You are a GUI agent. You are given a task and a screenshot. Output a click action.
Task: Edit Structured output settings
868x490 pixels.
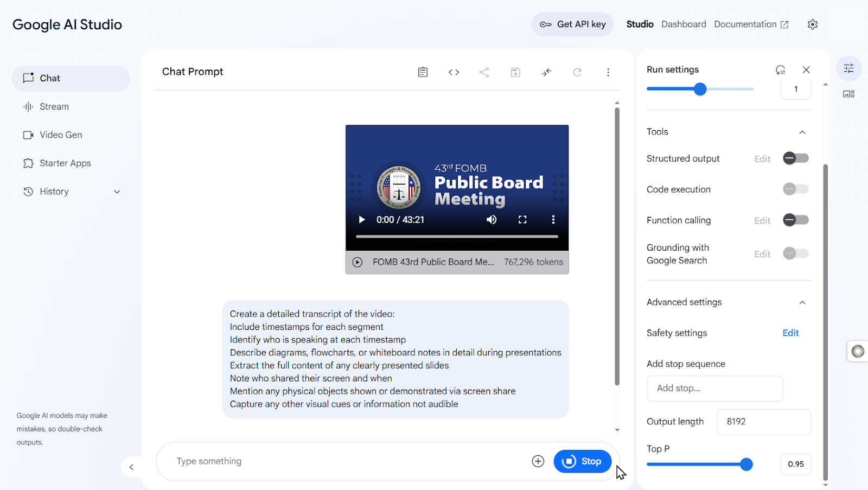[x=762, y=159]
